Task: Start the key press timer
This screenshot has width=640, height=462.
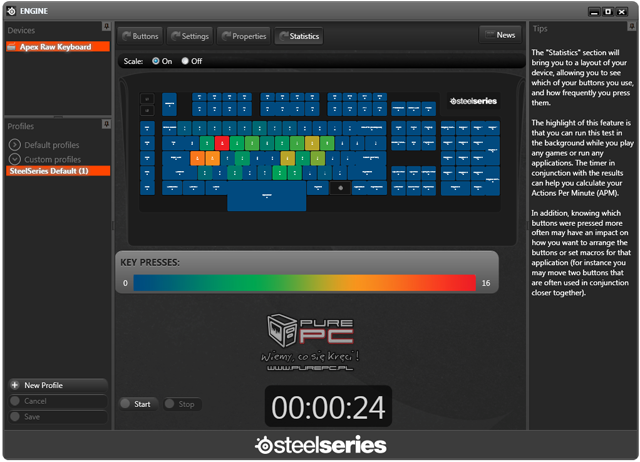Action: click(137, 404)
